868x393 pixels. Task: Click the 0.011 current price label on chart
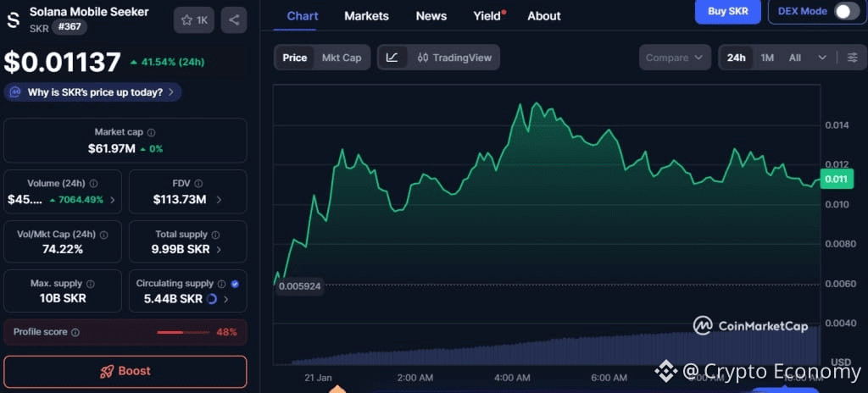836,180
